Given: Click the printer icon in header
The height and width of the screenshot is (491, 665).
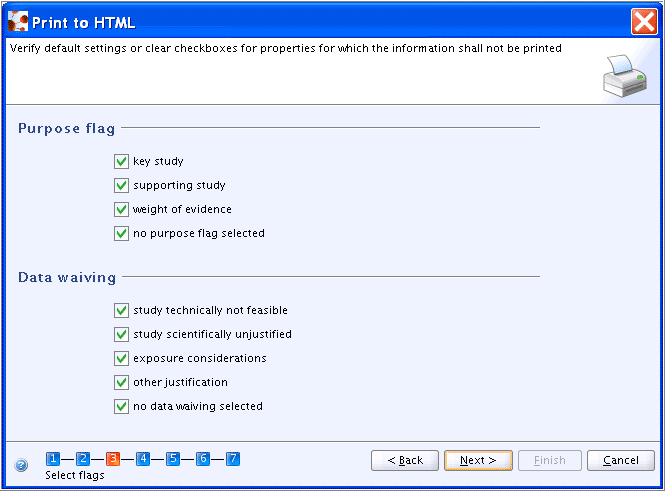Looking at the screenshot, I should point(625,76).
